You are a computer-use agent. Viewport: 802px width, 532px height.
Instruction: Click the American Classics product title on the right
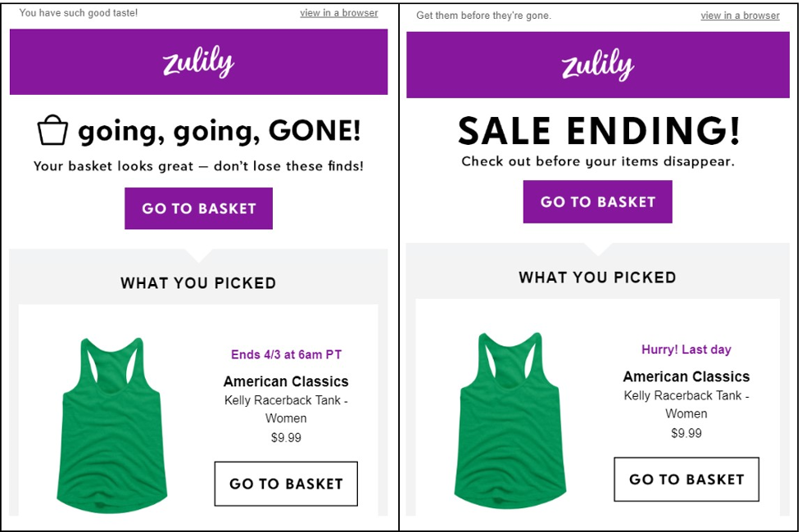(686, 376)
